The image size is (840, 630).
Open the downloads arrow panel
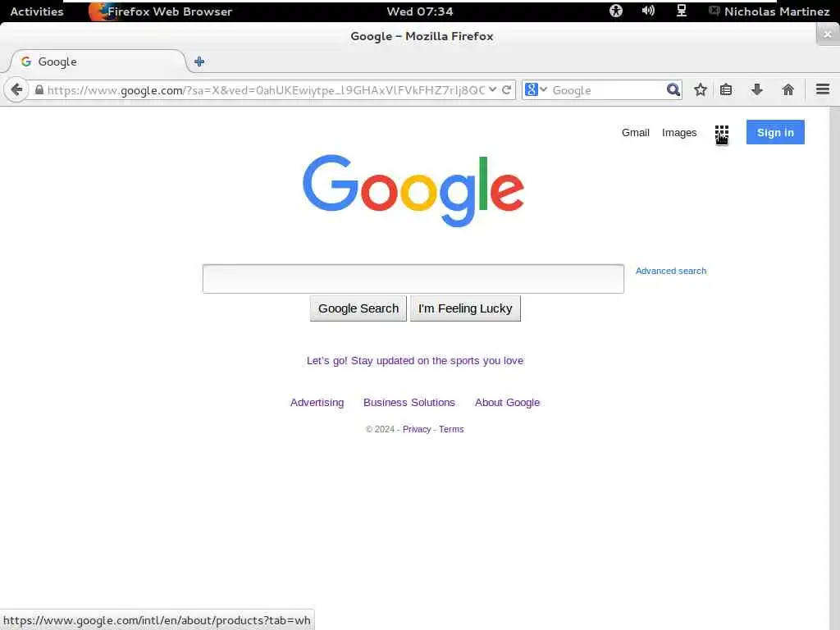[756, 89]
